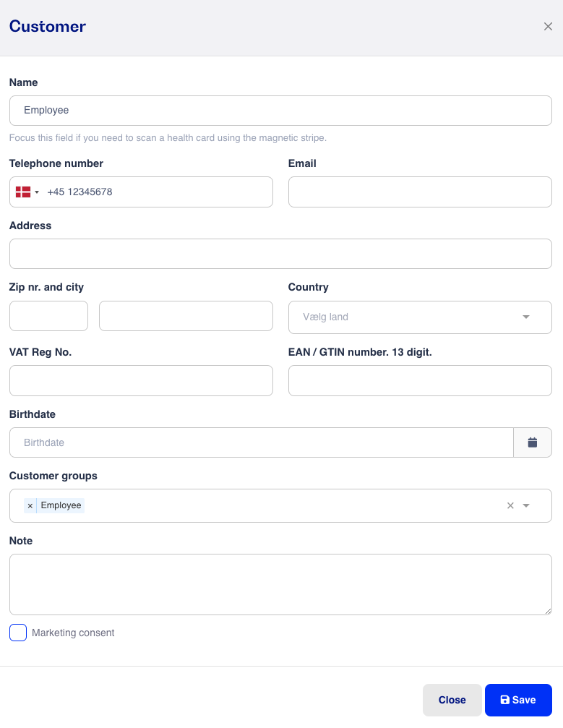Focus the Email input field
Screen dimensions: 563x728
(420, 192)
